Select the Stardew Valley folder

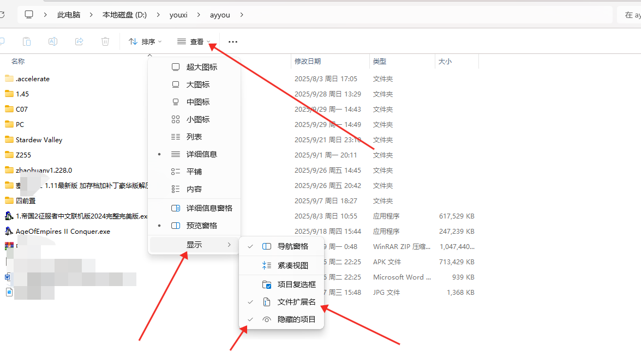tap(39, 139)
